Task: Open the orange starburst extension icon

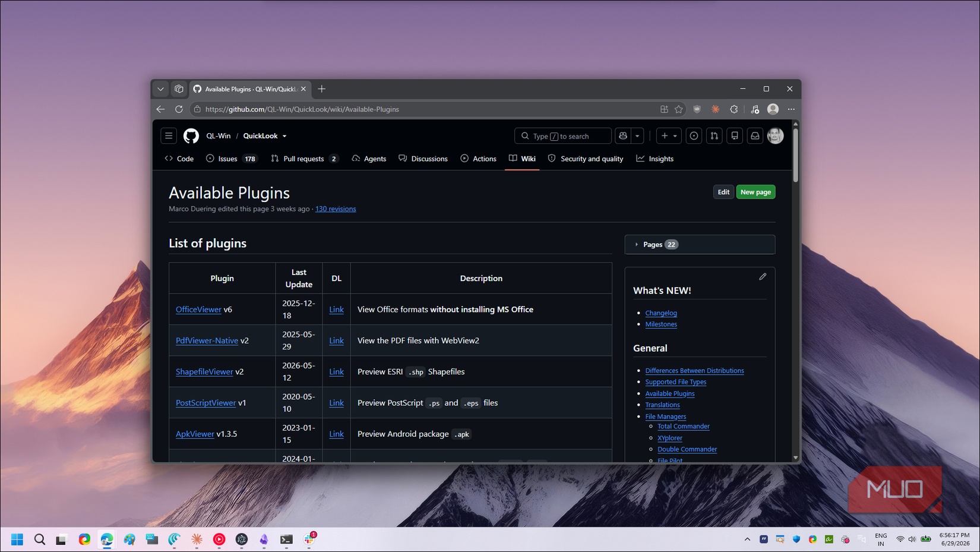Action: point(715,109)
